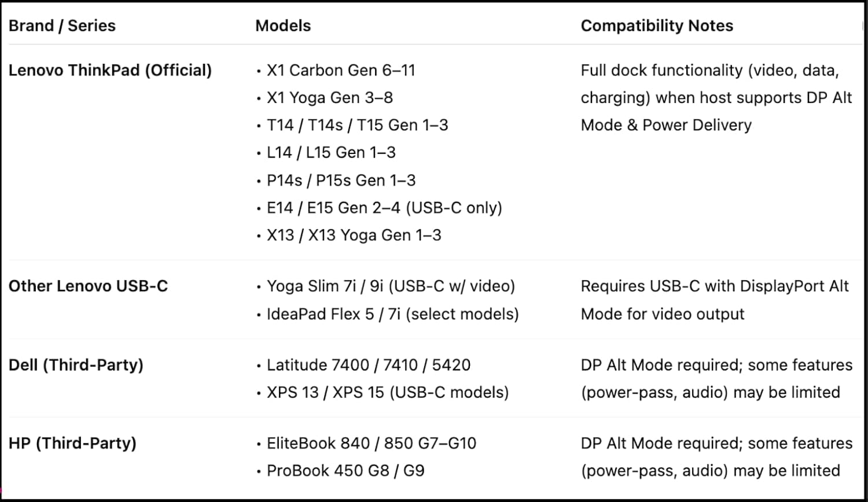Viewport: 868px width, 502px height.
Task: Select EliteBook 840 / 850 G7–G10 entry
Action: point(371,444)
